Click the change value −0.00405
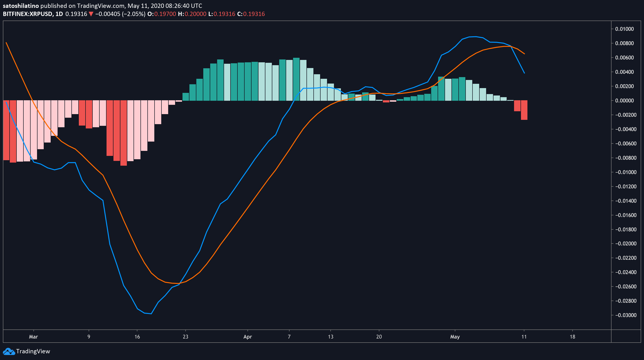 pos(108,14)
